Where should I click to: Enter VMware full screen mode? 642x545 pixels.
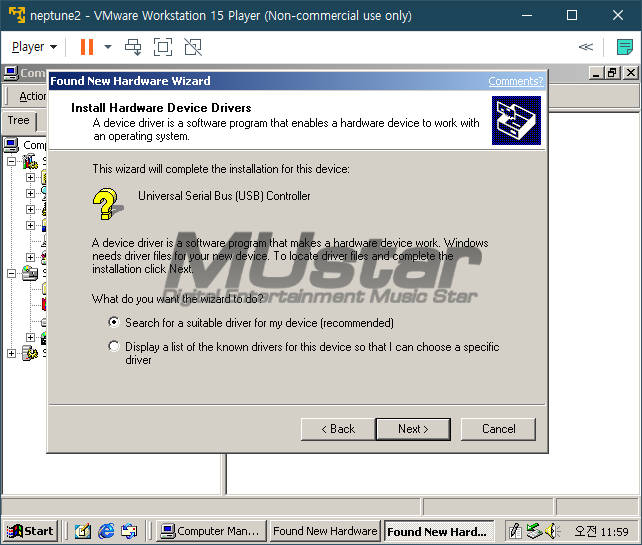(163, 47)
